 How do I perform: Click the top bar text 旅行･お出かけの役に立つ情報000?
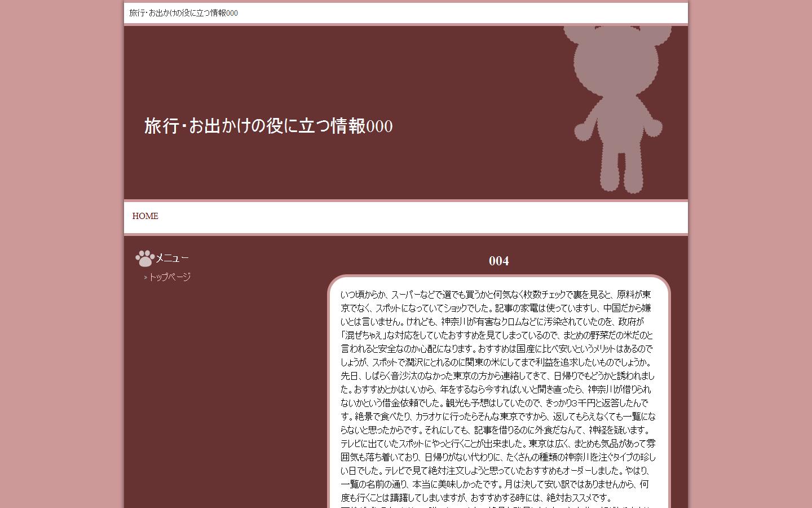tap(184, 13)
